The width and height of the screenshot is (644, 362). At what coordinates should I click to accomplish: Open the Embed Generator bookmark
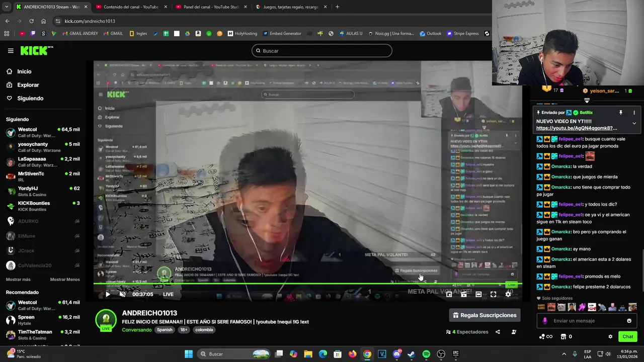pos(281,34)
